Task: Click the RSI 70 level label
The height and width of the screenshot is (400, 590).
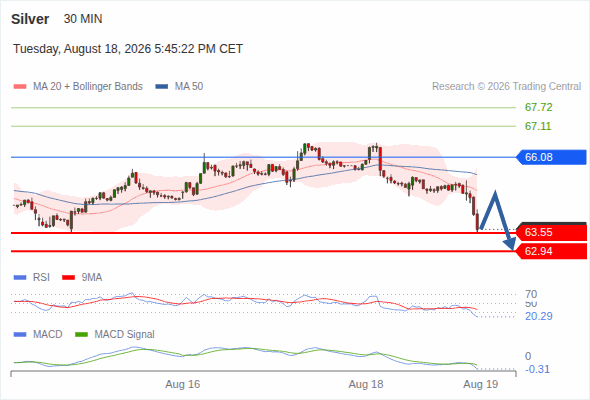Action: point(531,294)
